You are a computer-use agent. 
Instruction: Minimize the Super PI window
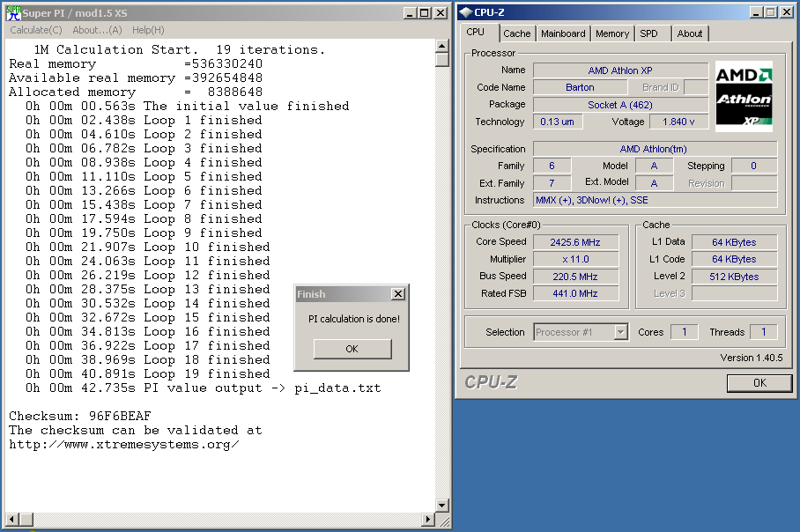tap(411, 13)
